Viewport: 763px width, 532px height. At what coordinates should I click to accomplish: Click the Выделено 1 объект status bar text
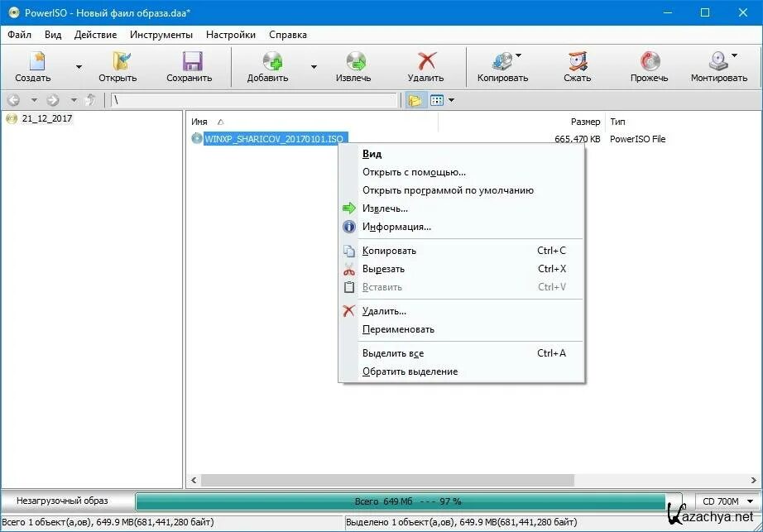461,522
